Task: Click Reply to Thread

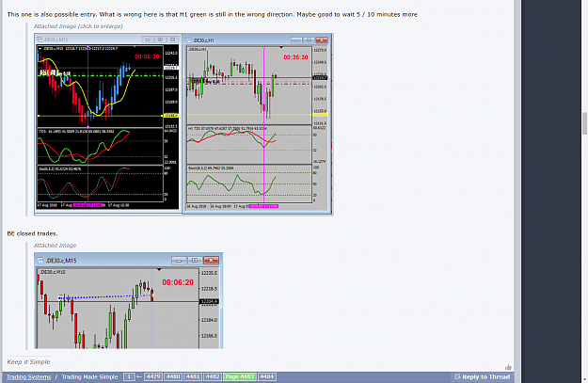Action: point(483,377)
